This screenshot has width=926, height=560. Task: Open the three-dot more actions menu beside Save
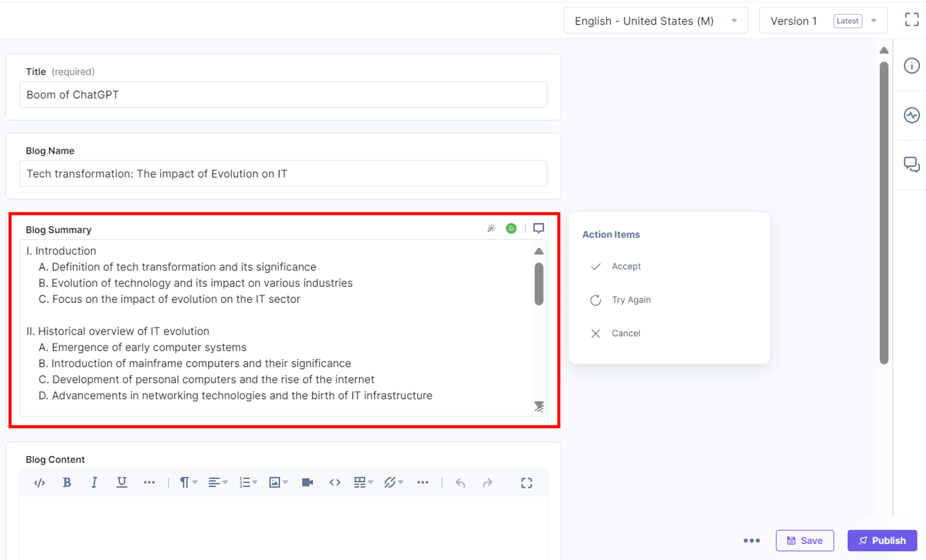coord(752,540)
